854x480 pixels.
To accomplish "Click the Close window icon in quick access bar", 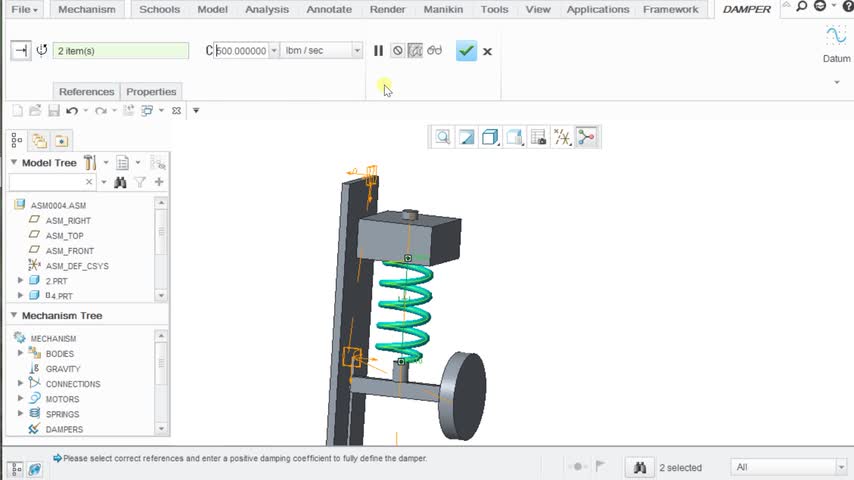I will tap(176, 111).
